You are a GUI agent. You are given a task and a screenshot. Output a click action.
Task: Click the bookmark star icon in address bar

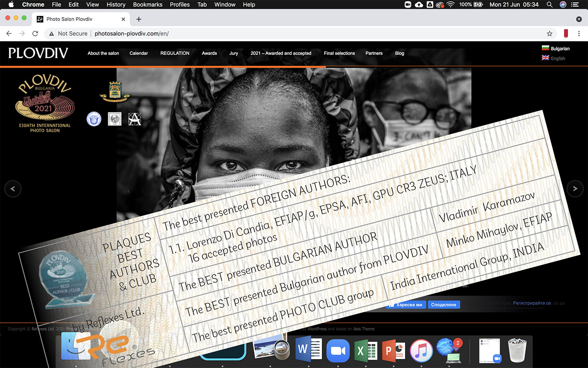[550, 34]
